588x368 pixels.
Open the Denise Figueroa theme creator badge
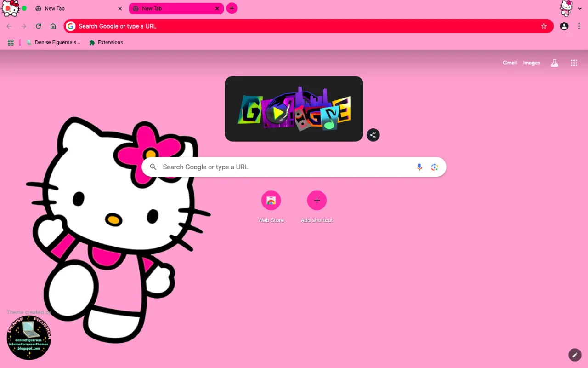click(x=29, y=338)
